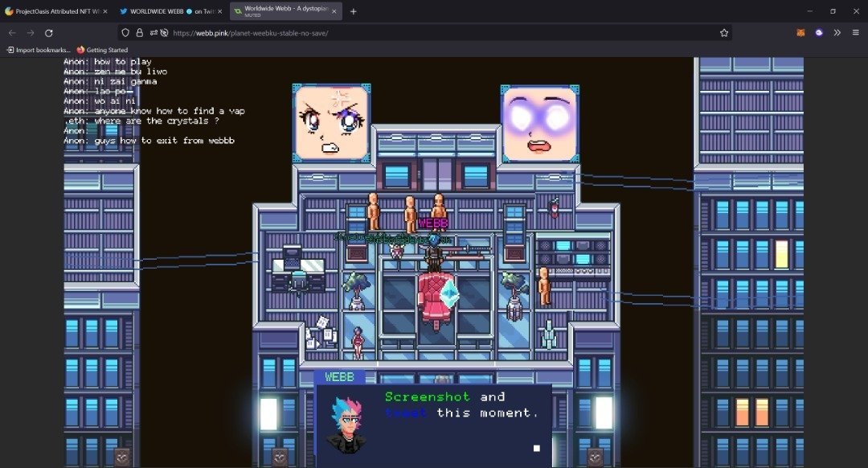
Task: Click the office chair by the desk
Action: click(299, 282)
